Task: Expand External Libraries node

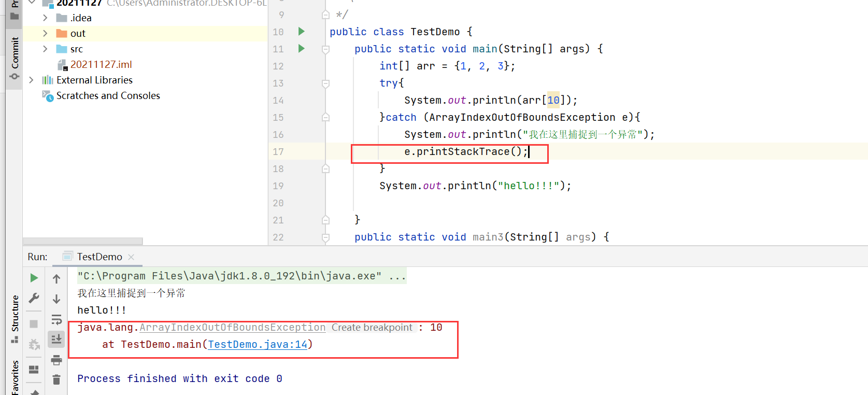Action: 31,80
